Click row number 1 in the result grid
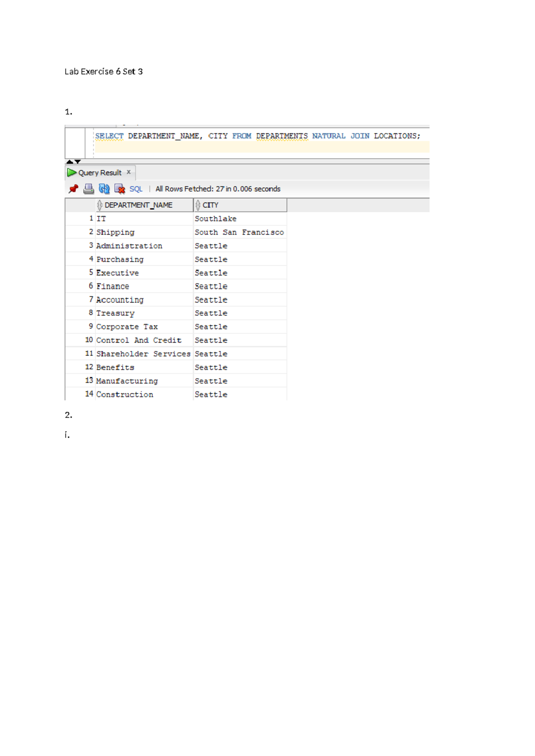535x756 pixels. click(91, 218)
